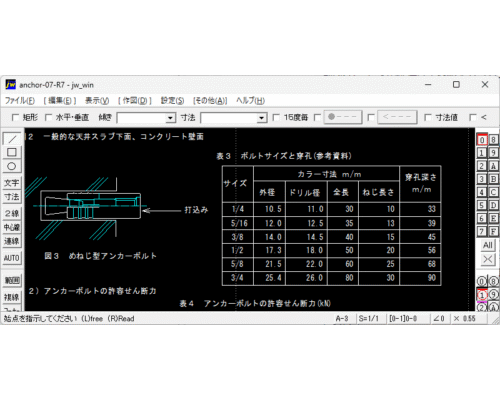Image resolution: width=500 pixels, height=400 pixels.
Task: Select the 範囲 range selection tool
Action: coord(12,280)
